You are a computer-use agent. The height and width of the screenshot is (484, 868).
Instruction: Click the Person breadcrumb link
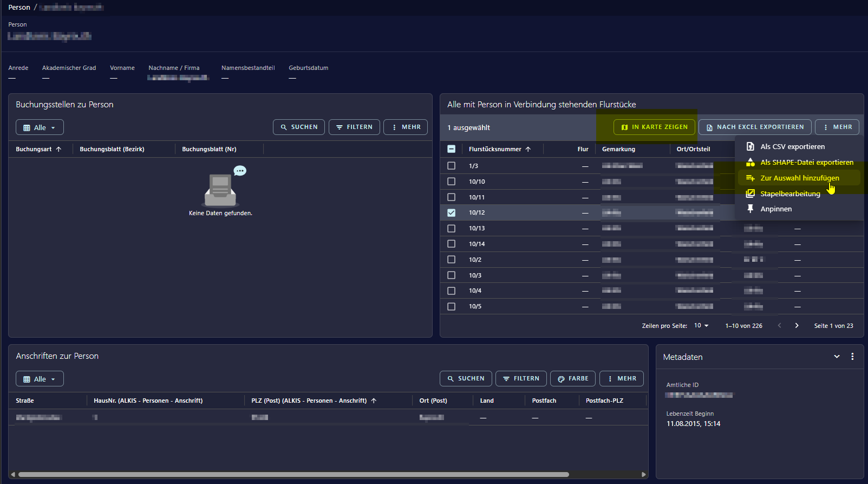19,8
